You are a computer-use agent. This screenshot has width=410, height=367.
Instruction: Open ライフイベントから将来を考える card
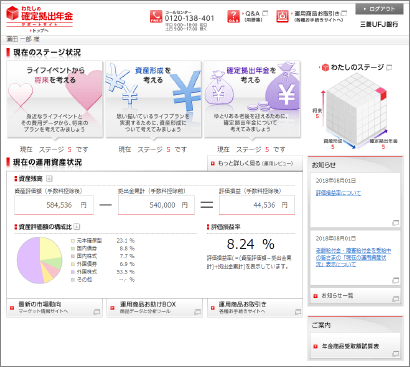55,99
